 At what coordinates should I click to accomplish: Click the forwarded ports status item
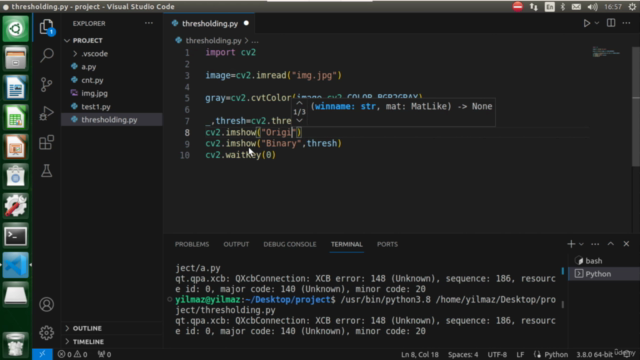pos(104,354)
